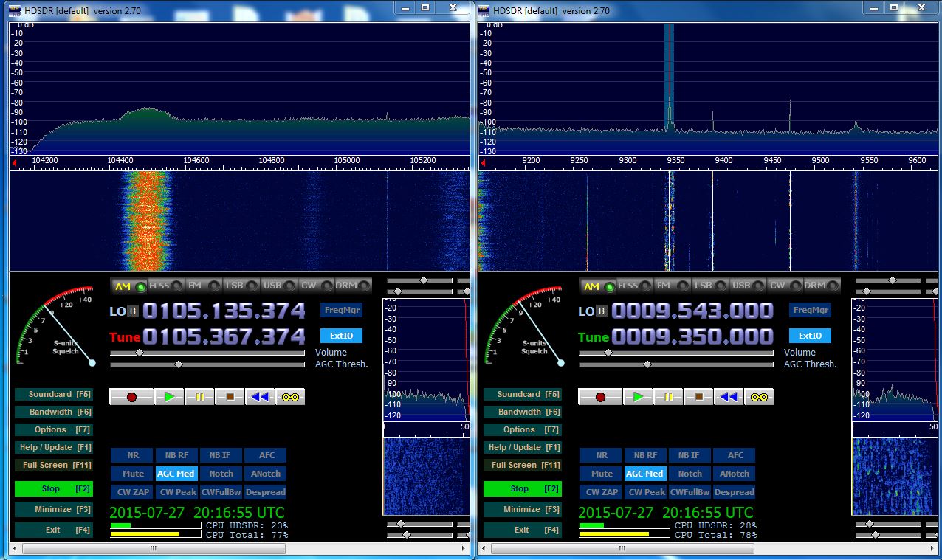Screen dimensions: 942x560
Task: Click AGC Thresh slider in right window
Action: coord(676,364)
